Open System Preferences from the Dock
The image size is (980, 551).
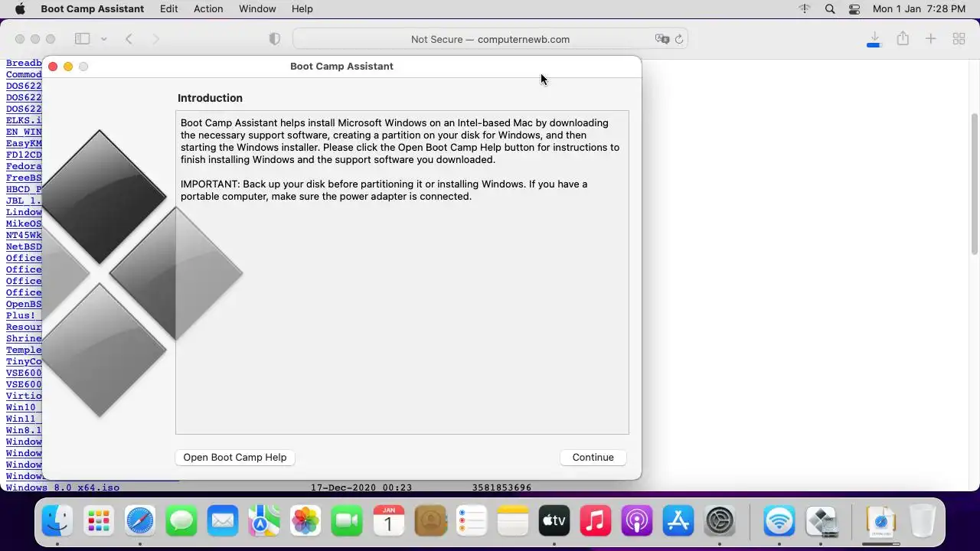720,522
